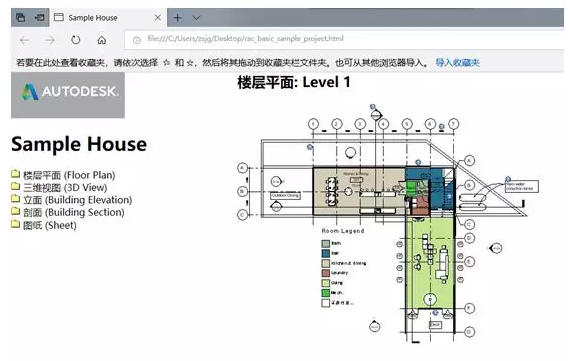Click folder icon beside 三维视图 (3D View)
Viewport: 571px width, 361px height.
15,187
